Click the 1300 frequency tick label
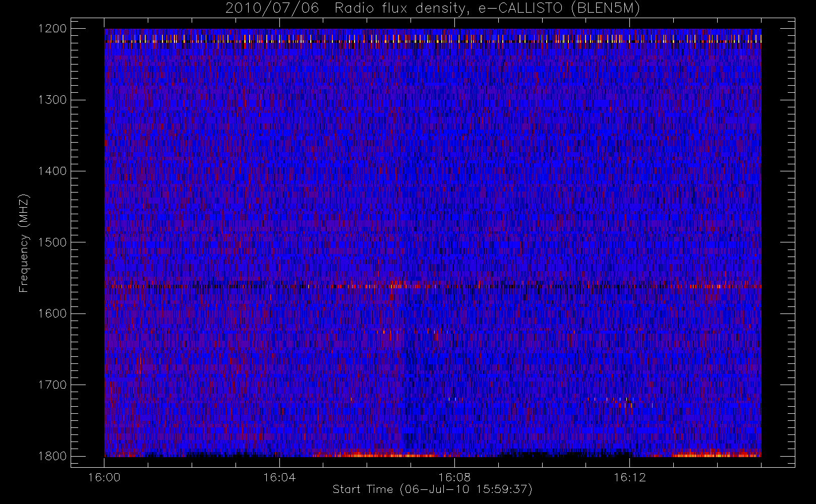Viewport: 816px width, 504px height. (x=52, y=100)
